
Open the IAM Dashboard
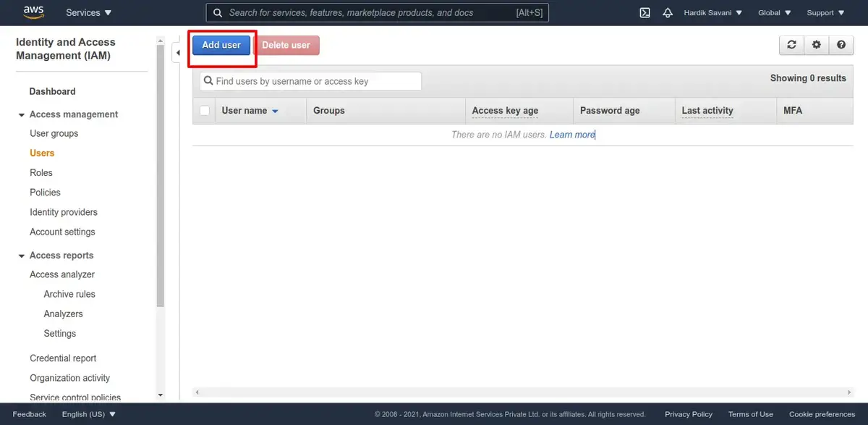point(52,91)
